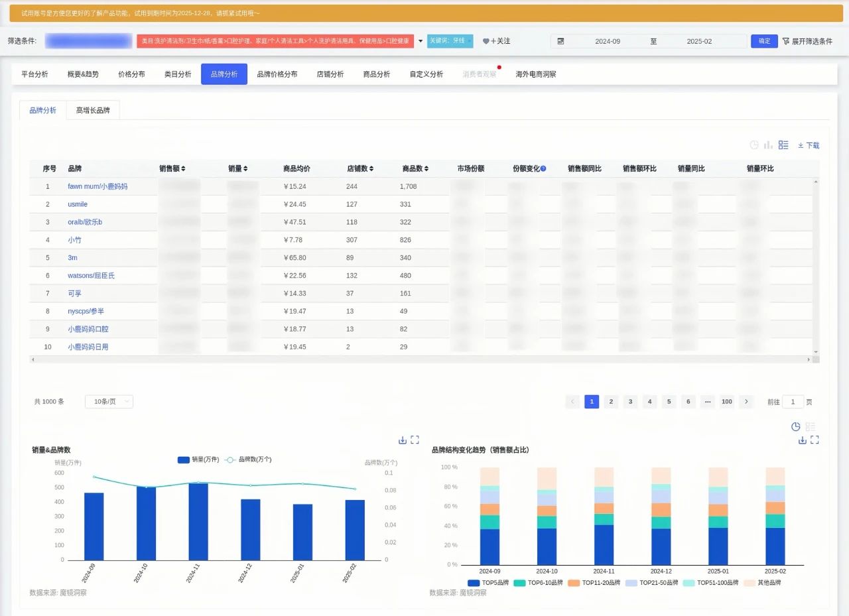Sort table by 销量 column arrows
The image size is (849, 616).
(245, 168)
